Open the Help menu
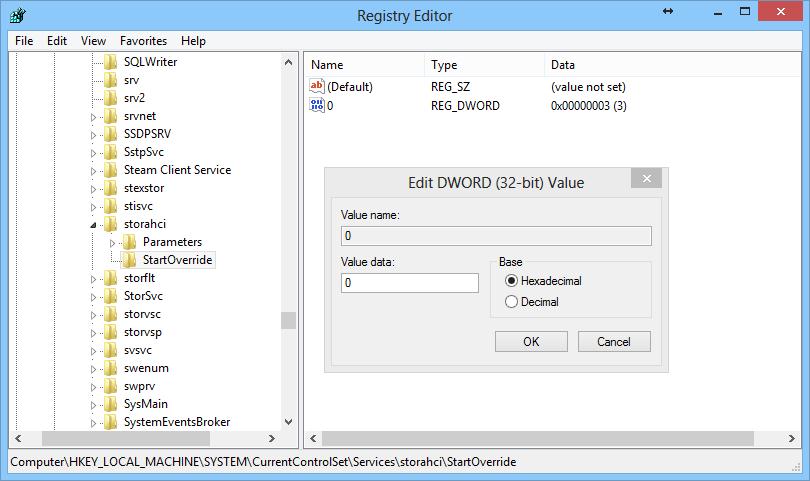 193,41
